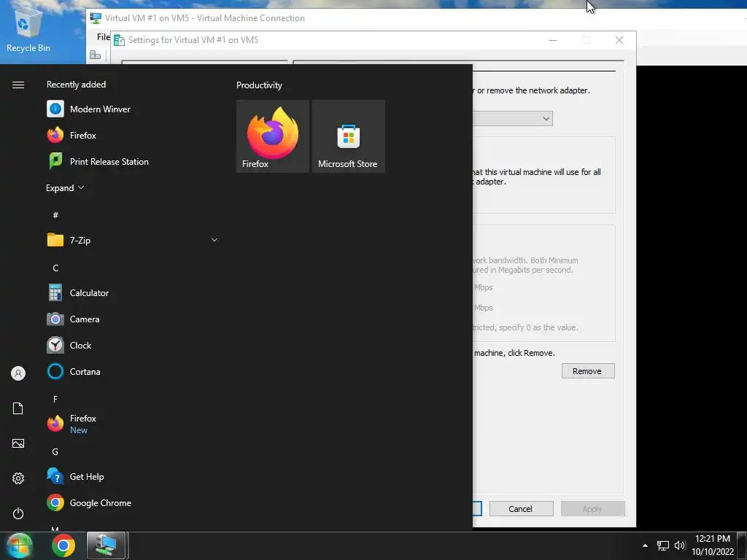This screenshot has height=560, width=747.
Task: Open Chrome from the taskbar
Action: 63,545
